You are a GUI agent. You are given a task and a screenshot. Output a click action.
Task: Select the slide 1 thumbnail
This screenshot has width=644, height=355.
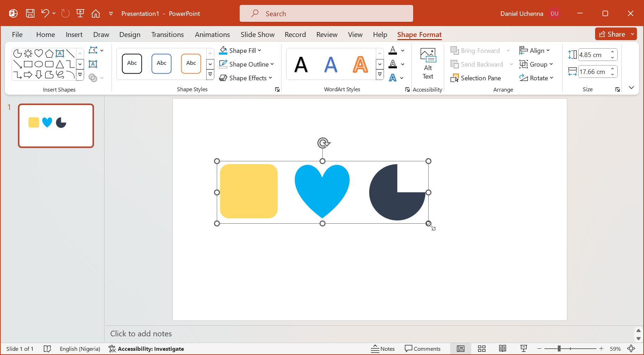56,126
